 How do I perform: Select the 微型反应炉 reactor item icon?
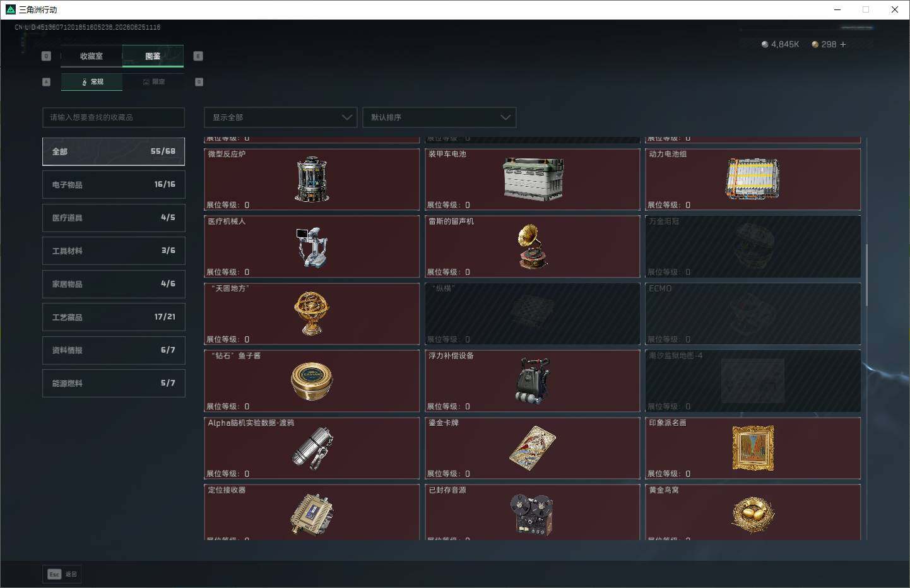click(x=312, y=179)
